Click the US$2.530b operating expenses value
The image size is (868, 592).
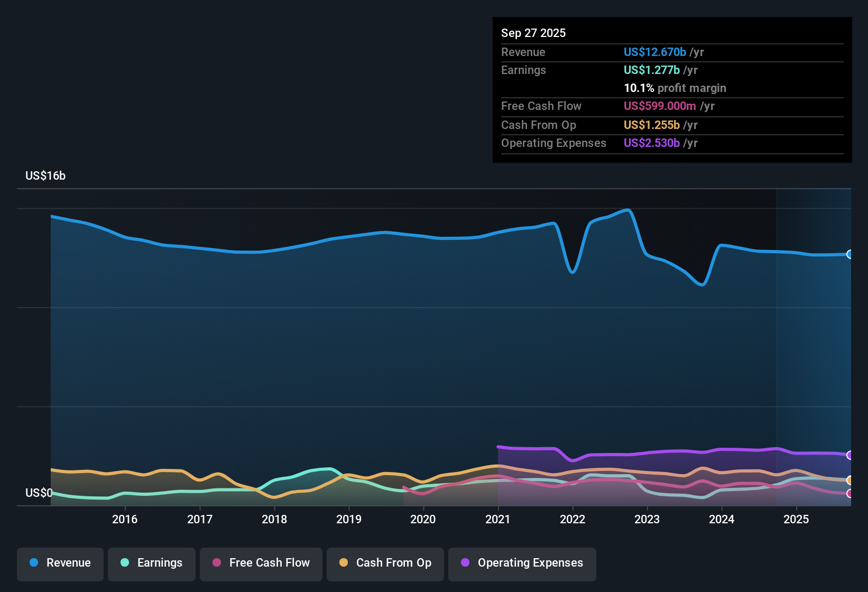click(x=652, y=143)
